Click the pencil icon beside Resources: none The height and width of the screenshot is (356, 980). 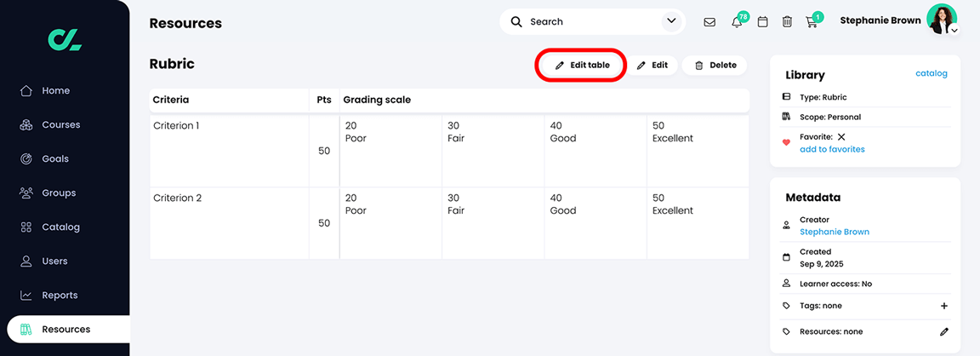[943, 331]
